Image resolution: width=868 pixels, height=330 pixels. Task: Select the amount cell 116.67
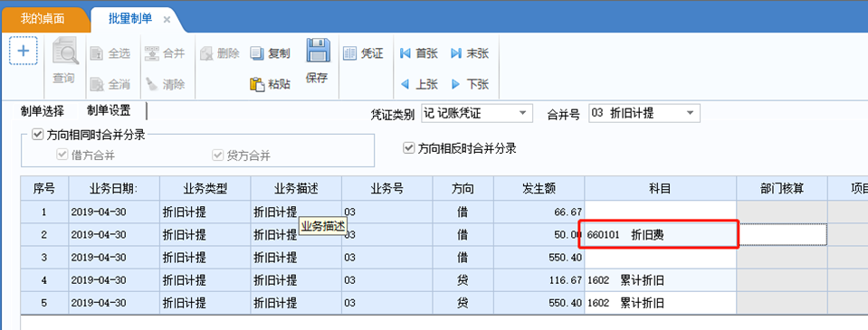click(539, 280)
